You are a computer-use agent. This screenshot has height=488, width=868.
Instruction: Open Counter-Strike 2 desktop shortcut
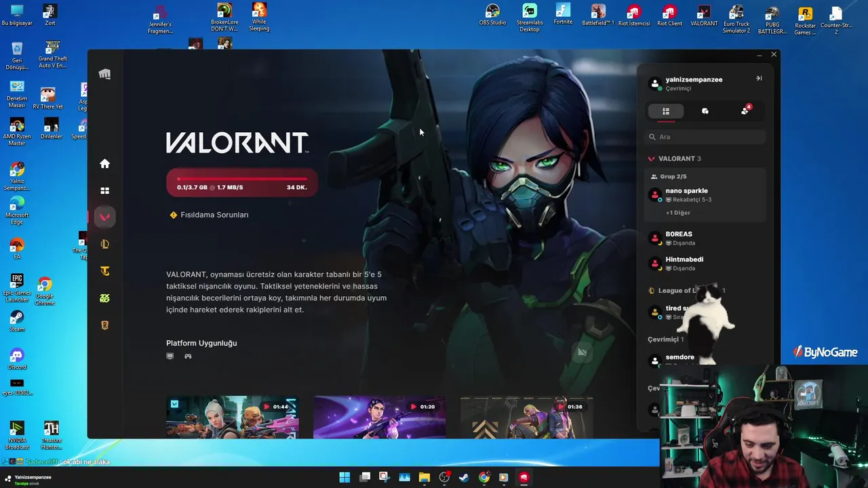click(835, 20)
